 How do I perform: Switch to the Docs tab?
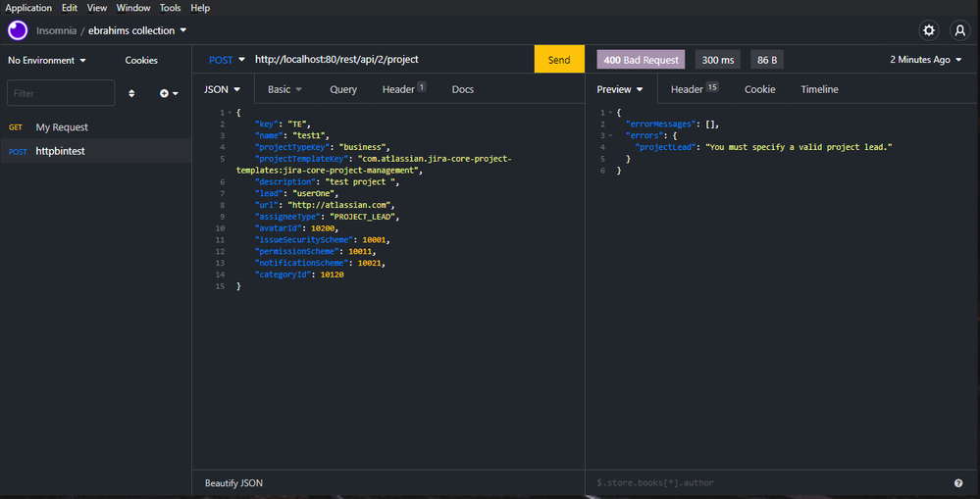(462, 89)
